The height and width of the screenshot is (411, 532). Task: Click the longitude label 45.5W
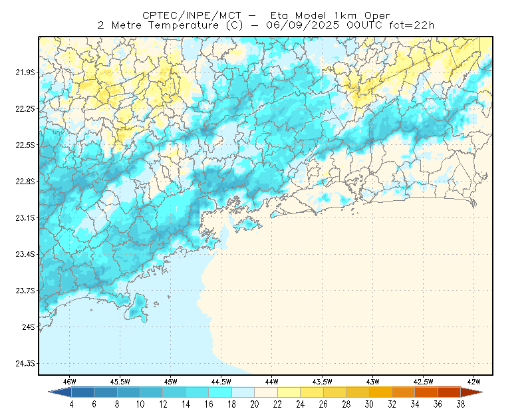tap(120, 382)
